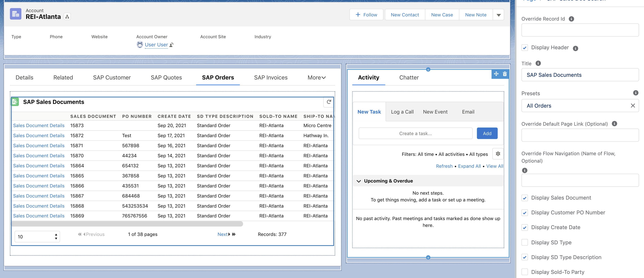Select the New Task tab
Screen dimensions: 644x278
pos(369,112)
